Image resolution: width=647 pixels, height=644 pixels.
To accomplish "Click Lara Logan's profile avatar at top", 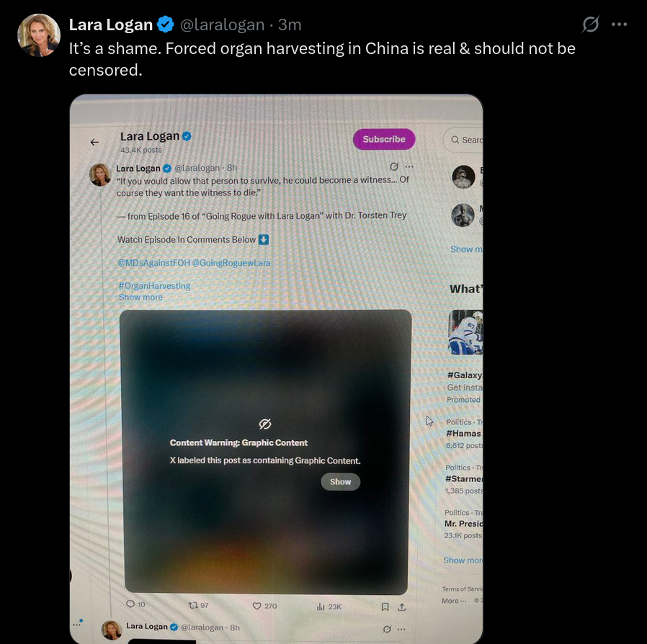I will coord(39,35).
